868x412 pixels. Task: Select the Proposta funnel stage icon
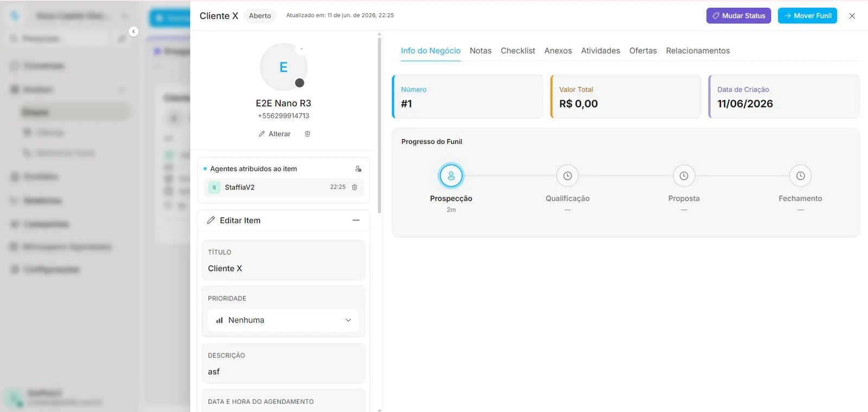click(684, 176)
